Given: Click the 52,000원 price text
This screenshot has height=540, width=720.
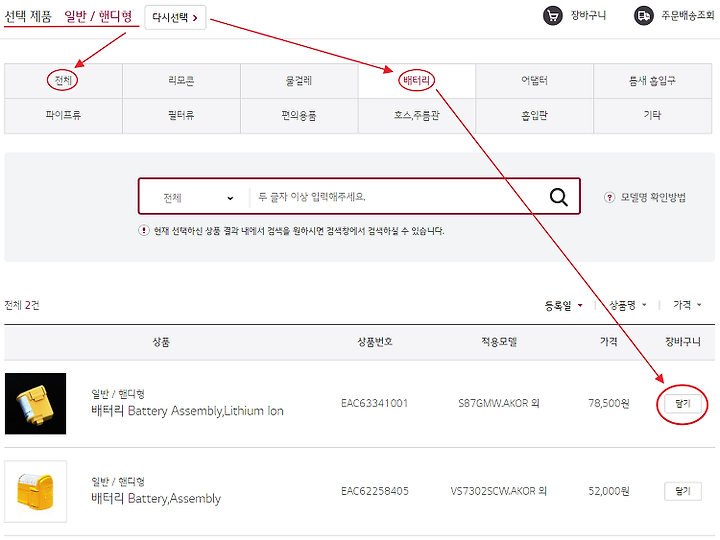Looking at the screenshot, I should [609, 491].
